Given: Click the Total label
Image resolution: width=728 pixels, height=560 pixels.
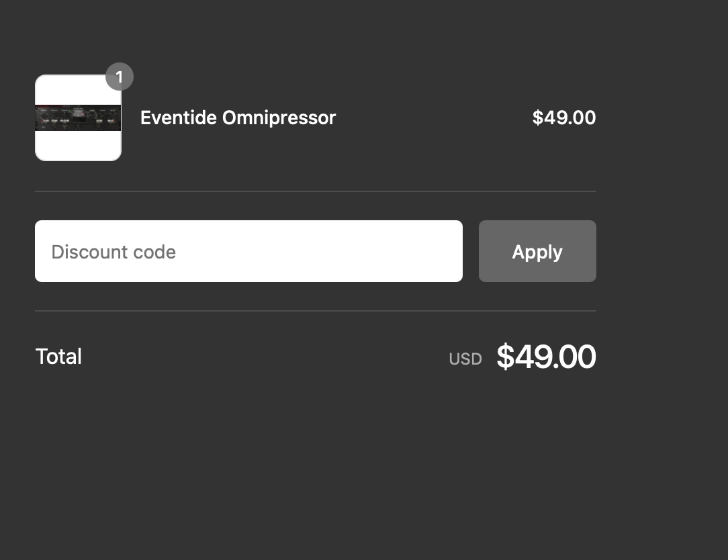Looking at the screenshot, I should (x=58, y=357).
